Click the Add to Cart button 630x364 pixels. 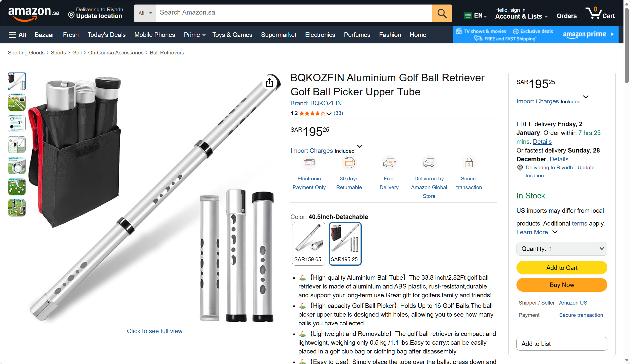(562, 268)
